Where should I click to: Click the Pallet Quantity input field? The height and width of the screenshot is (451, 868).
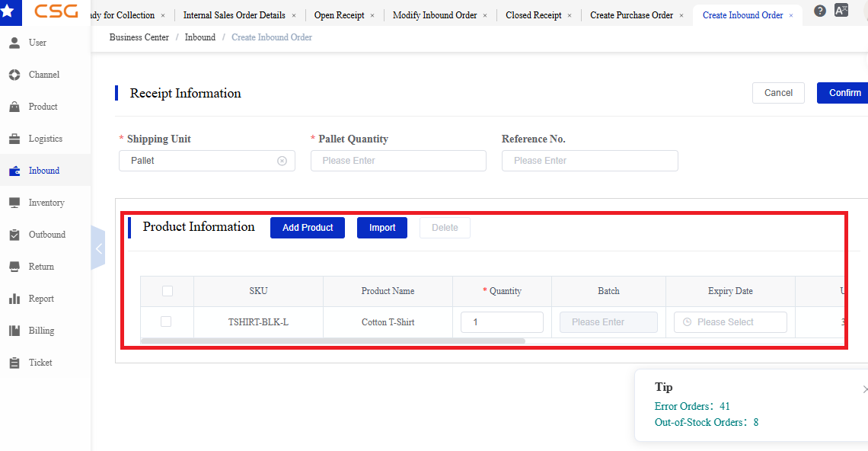(x=398, y=161)
